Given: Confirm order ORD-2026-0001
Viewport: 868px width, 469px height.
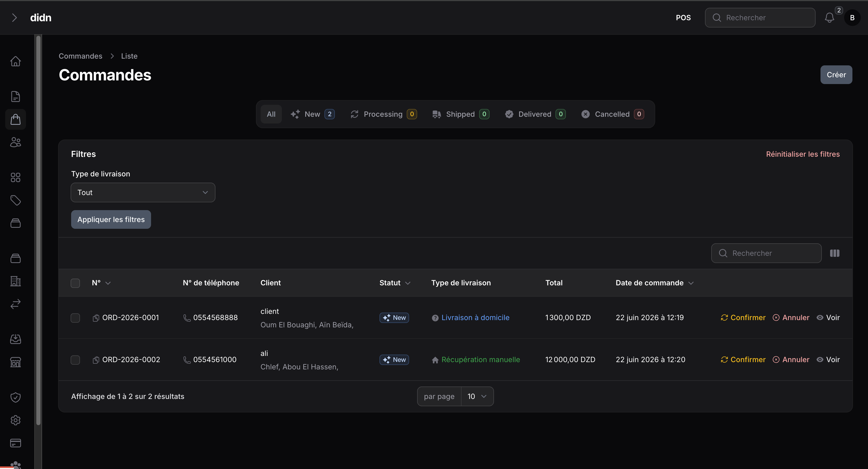Looking at the screenshot, I should tap(743, 318).
